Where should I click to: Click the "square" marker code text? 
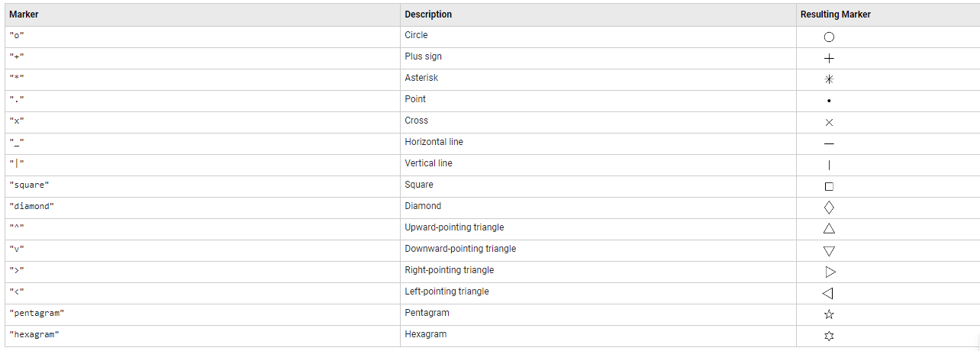click(x=29, y=185)
